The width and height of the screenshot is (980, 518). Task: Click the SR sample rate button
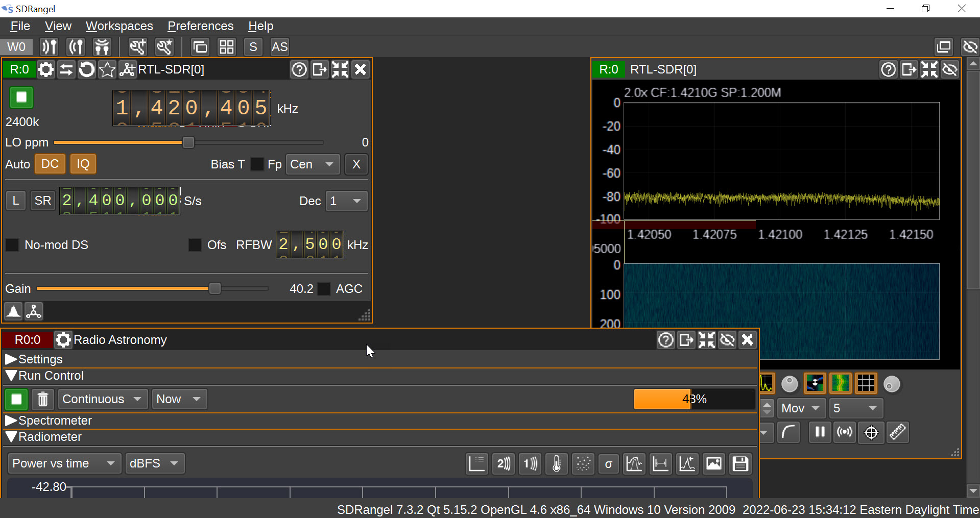[x=43, y=201]
